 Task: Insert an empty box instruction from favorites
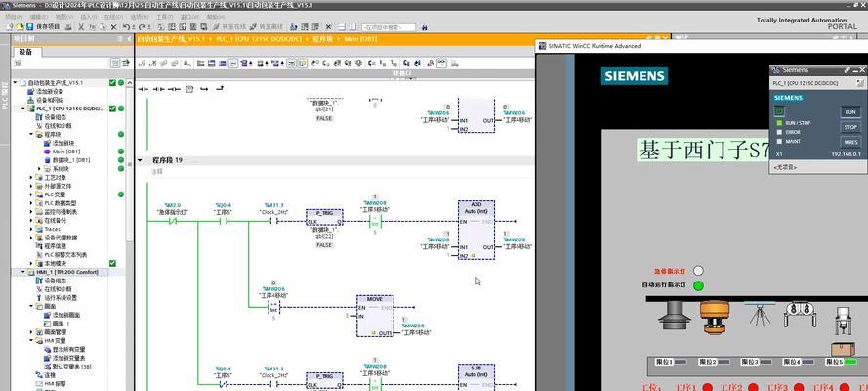point(188,89)
